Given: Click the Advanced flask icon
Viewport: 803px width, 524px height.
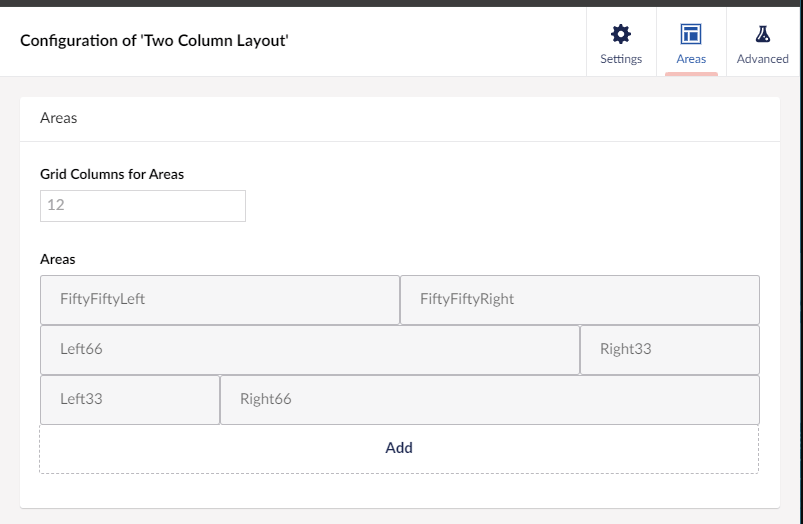Looking at the screenshot, I should pyautogui.click(x=763, y=34).
